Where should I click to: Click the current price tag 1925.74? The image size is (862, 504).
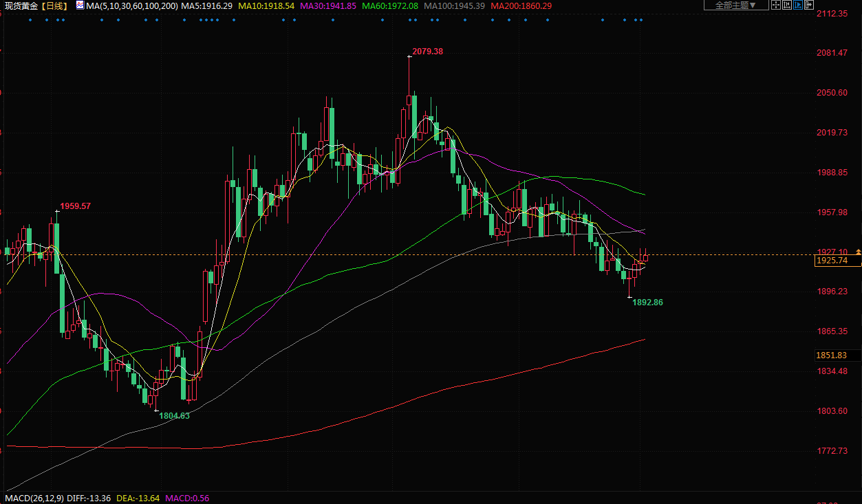(x=830, y=261)
